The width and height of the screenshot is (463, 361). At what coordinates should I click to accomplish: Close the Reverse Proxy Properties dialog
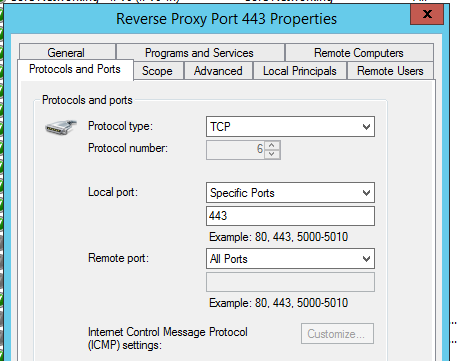(x=427, y=14)
